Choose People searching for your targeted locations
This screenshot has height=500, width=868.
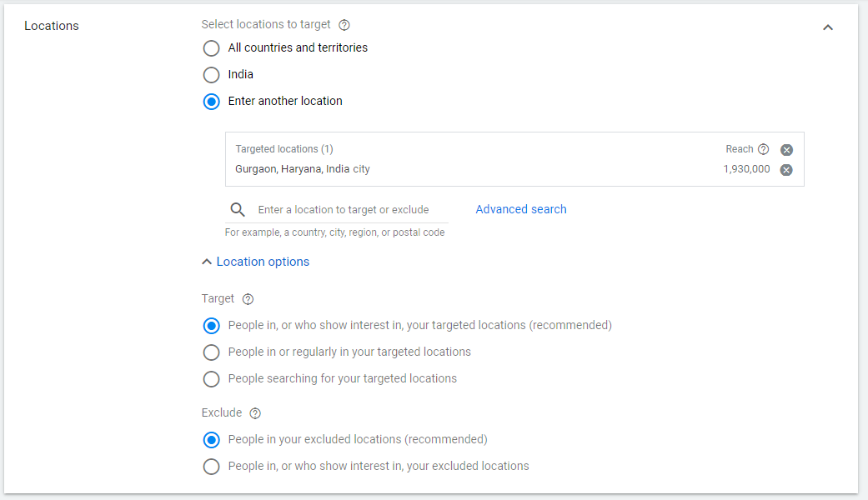212,379
